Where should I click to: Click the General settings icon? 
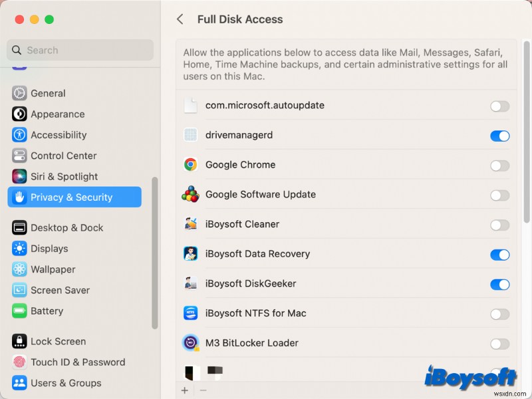[x=19, y=93]
